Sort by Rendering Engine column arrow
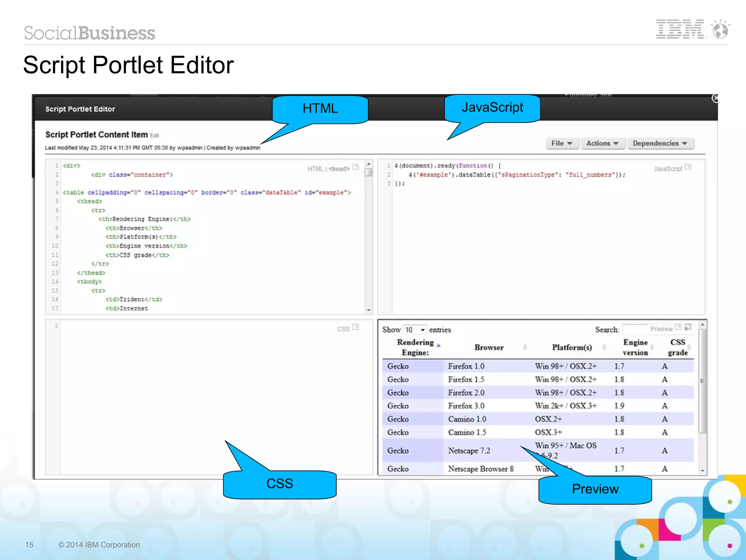746x560 pixels. [x=439, y=345]
